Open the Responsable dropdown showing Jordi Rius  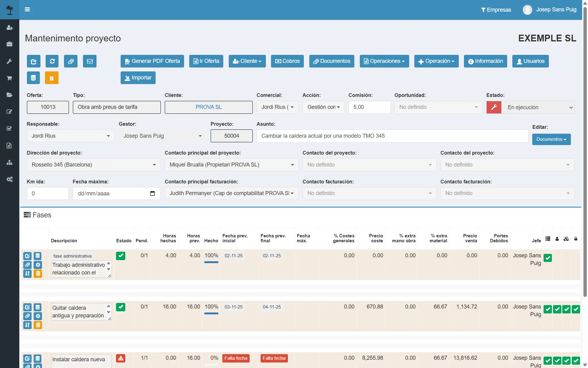coord(71,136)
